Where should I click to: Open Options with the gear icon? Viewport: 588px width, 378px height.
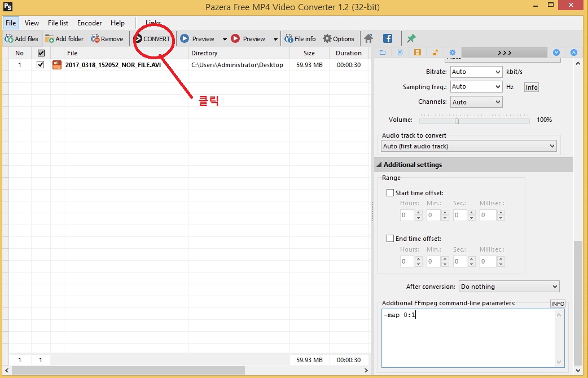[338, 39]
